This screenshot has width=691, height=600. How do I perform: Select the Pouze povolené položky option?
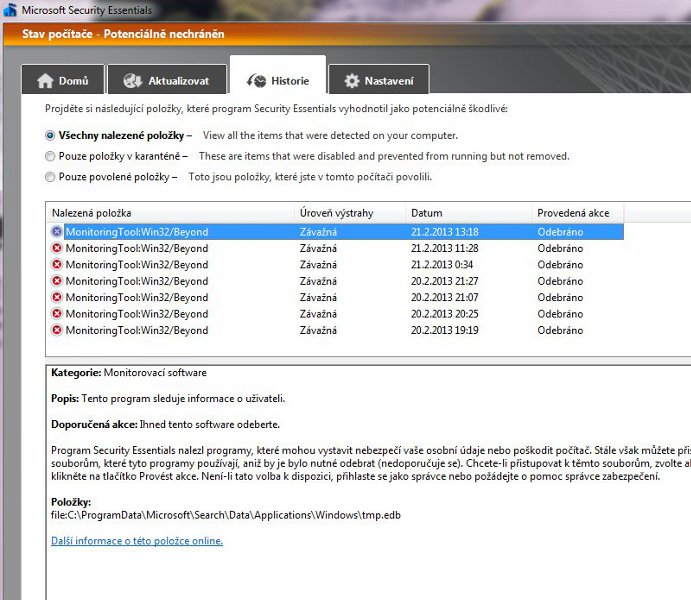click(x=51, y=177)
